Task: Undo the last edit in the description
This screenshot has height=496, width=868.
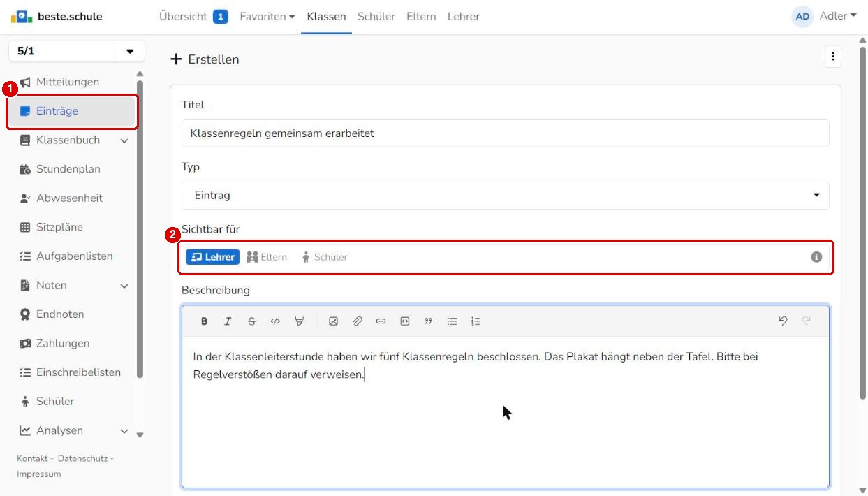Action: pos(783,321)
